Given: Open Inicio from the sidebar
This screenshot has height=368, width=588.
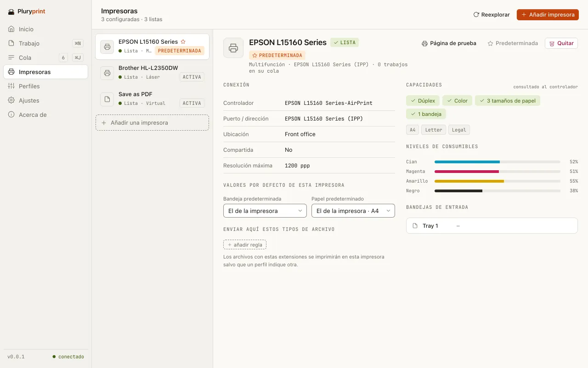Looking at the screenshot, I should pos(45,29).
